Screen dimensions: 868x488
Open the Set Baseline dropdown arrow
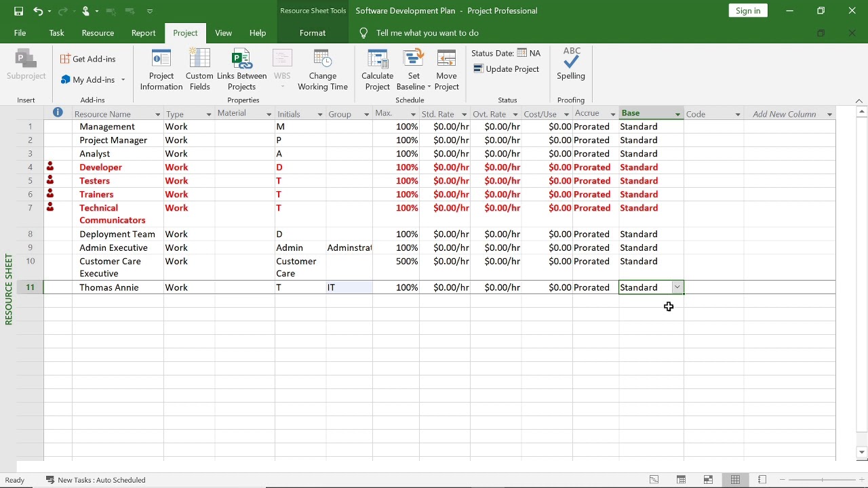point(429,87)
